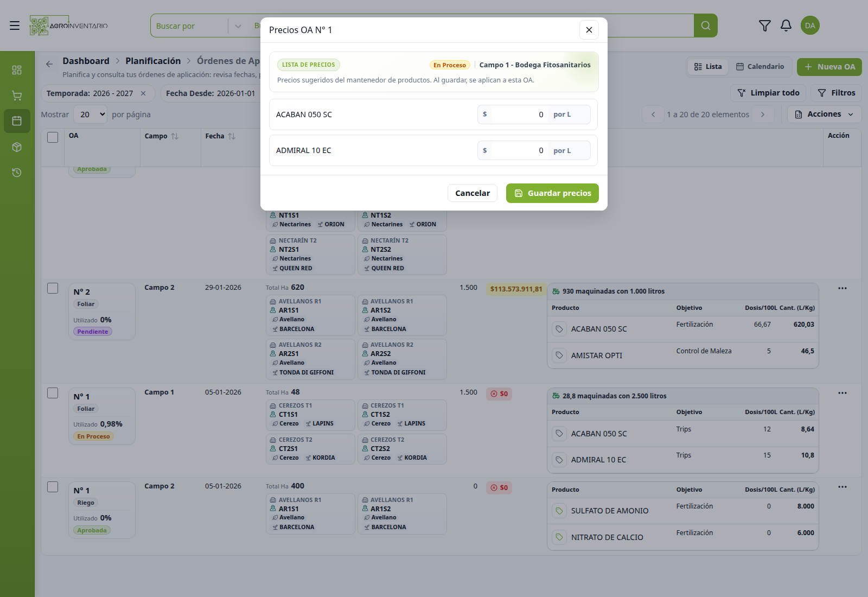Viewport: 868px width, 597px height.
Task: Open the DA user avatar menu
Action: point(810,26)
